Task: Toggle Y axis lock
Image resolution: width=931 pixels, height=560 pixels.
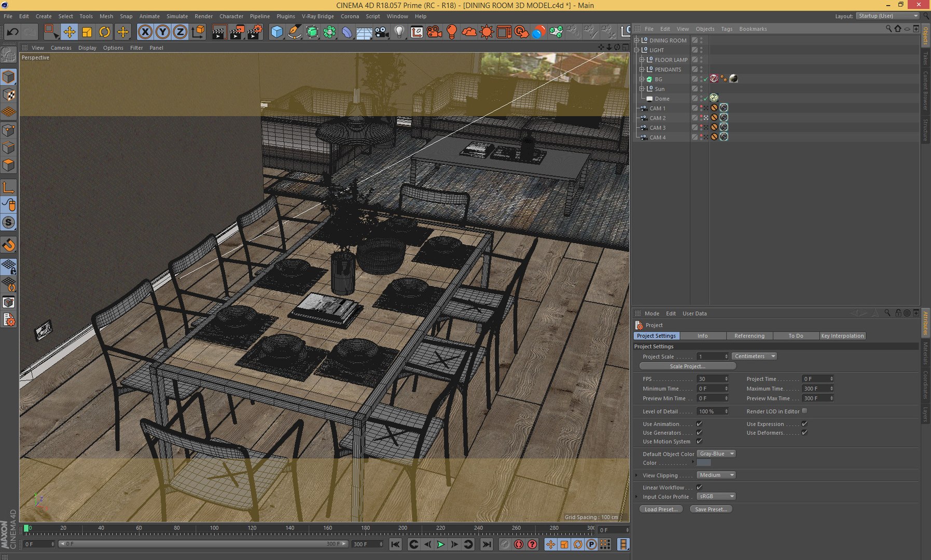Action: coord(162,32)
